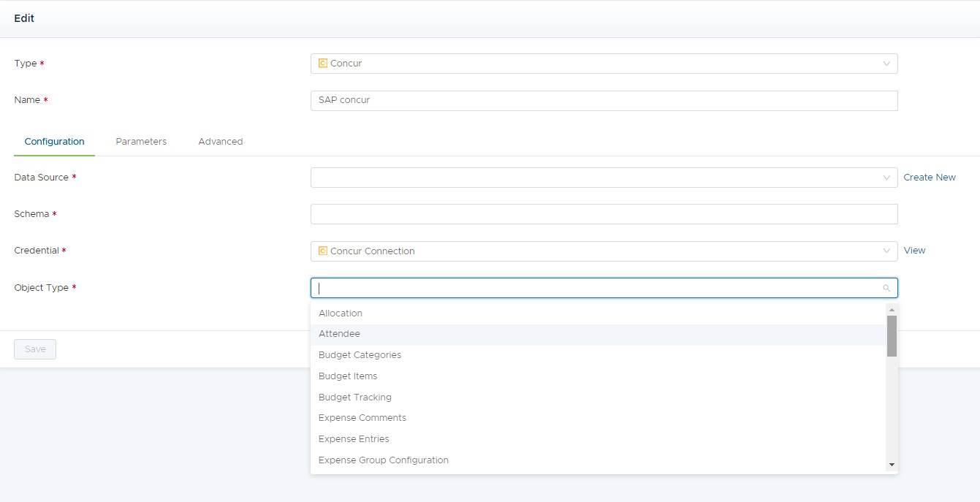Click the scroll down arrow in list

892,465
